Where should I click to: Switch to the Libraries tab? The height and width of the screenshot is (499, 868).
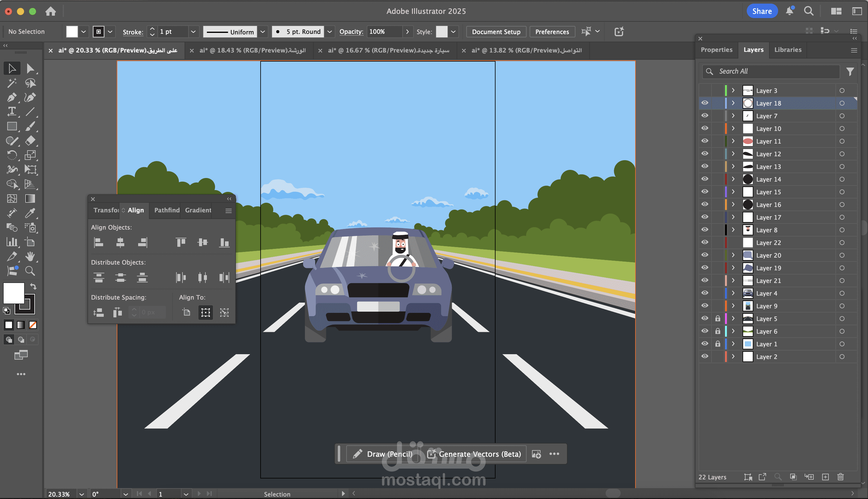(787, 50)
